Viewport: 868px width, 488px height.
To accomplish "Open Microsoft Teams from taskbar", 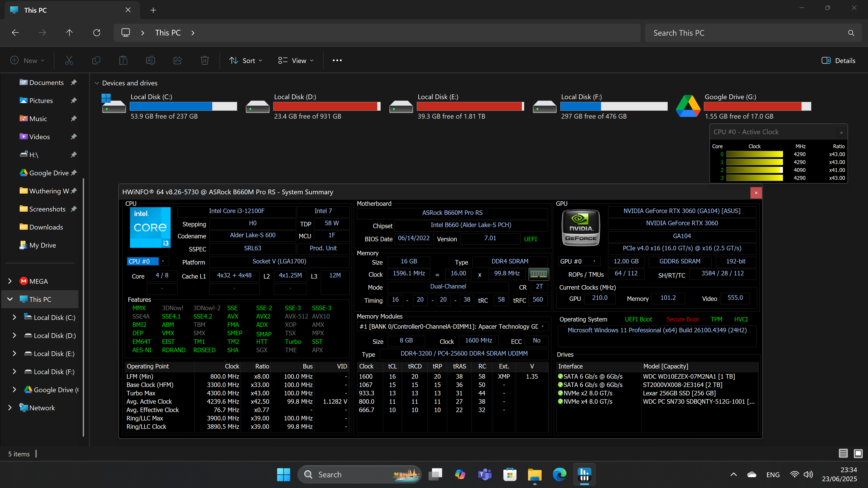I will [485, 474].
